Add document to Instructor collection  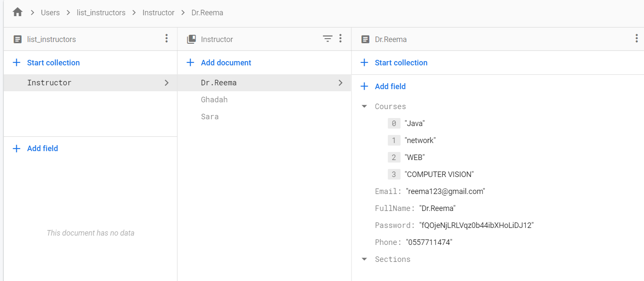(x=226, y=62)
